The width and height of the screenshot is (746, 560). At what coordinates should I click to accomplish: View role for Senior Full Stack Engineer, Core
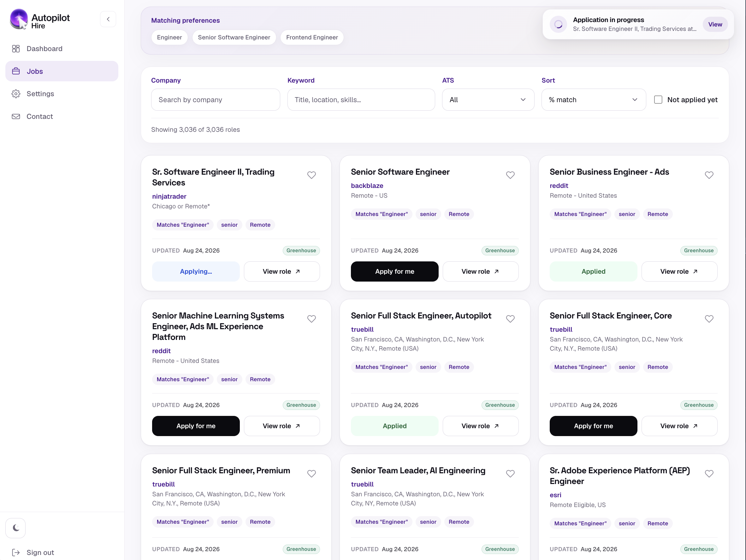(679, 426)
